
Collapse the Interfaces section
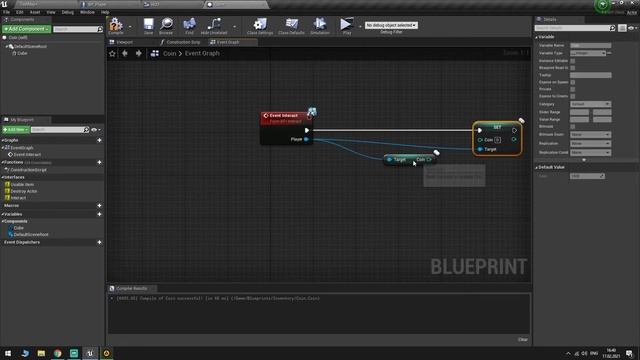(x=2, y=177)
